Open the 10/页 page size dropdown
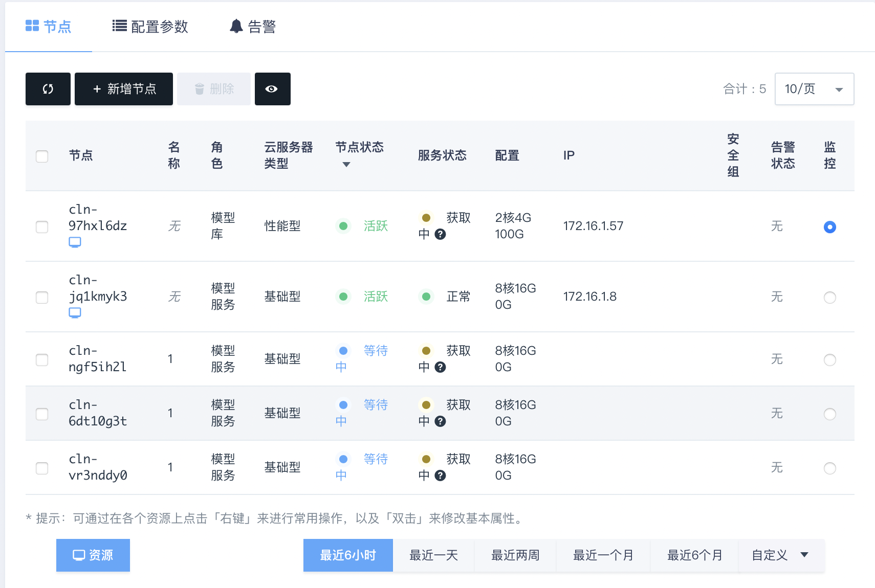Image resolution: width=875 pixels, height=588 pixels. pyautogui.click(x=814, y=89)
